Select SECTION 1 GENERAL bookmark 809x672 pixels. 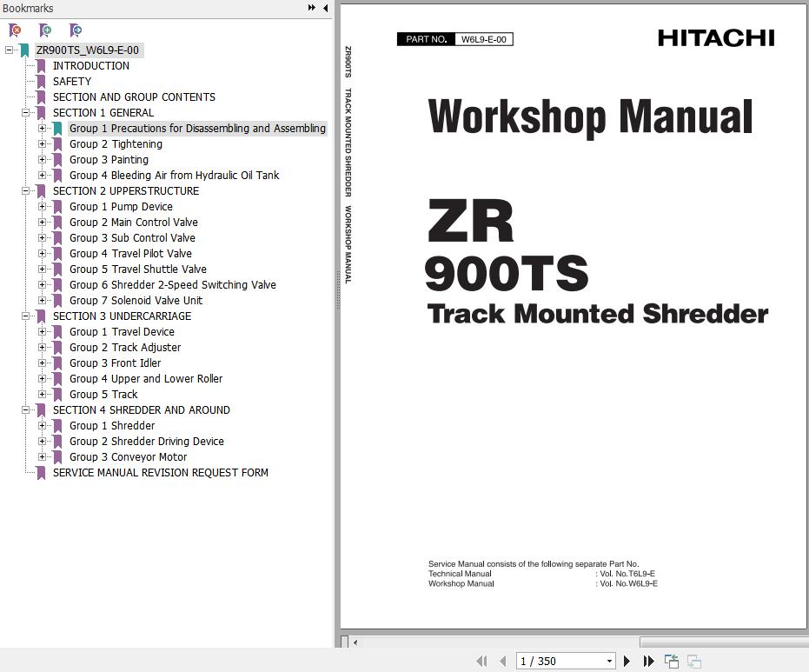click(103, 112)
